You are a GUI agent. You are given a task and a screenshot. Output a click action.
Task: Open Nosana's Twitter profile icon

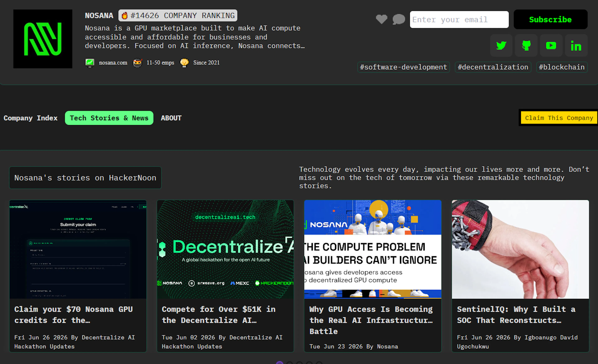coord(501,46)
